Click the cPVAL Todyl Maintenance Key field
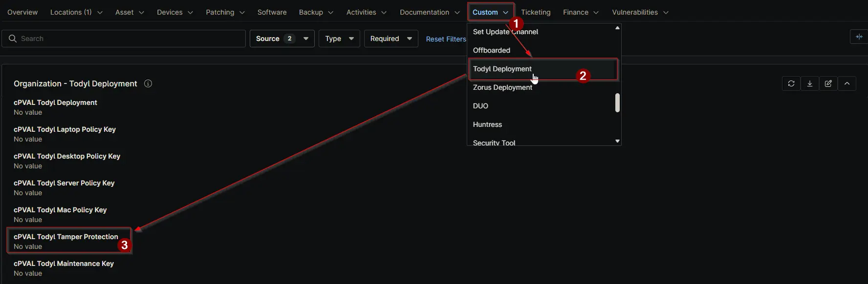868x284 pixels. tap(64, 268)
